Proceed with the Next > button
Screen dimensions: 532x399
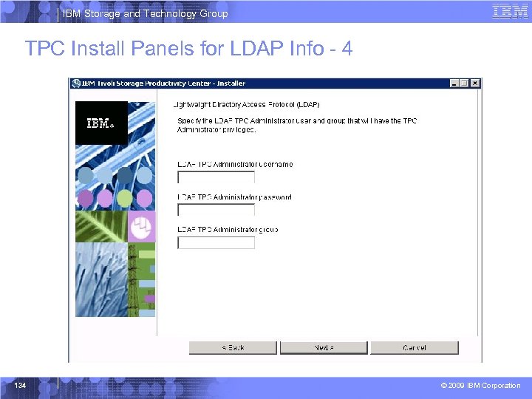point(324,348)
